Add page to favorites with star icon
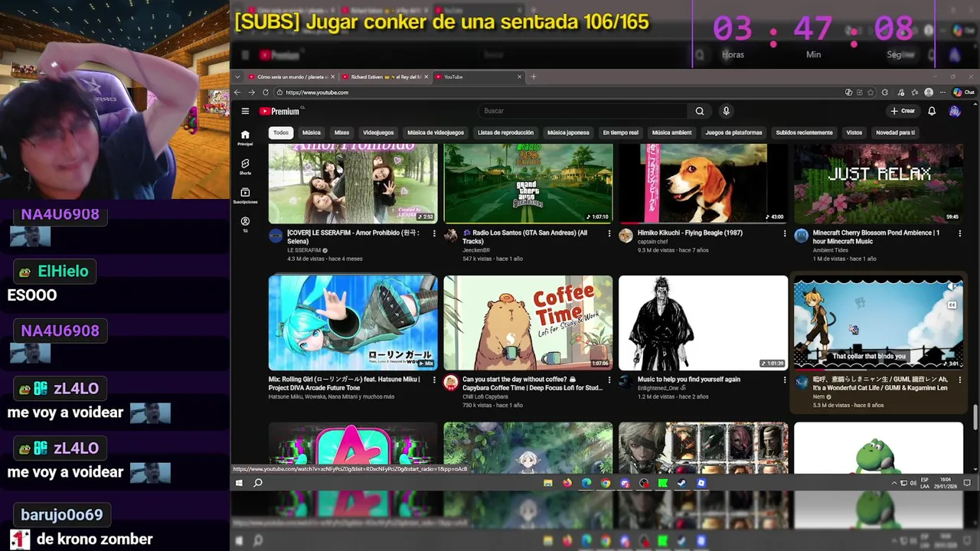Image resolution: width=980 pixels, height=551 pixels. (871, 93)
